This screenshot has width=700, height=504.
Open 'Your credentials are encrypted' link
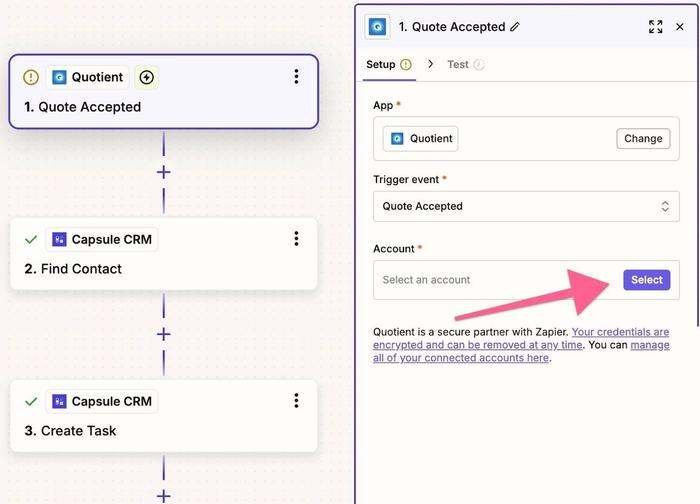click(521, 338)
